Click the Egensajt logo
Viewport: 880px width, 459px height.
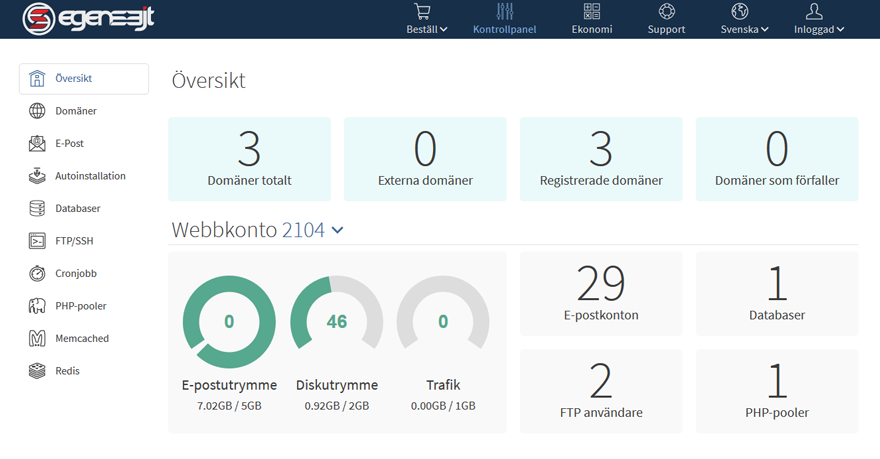pyautogui.click(x=88, y=19)
